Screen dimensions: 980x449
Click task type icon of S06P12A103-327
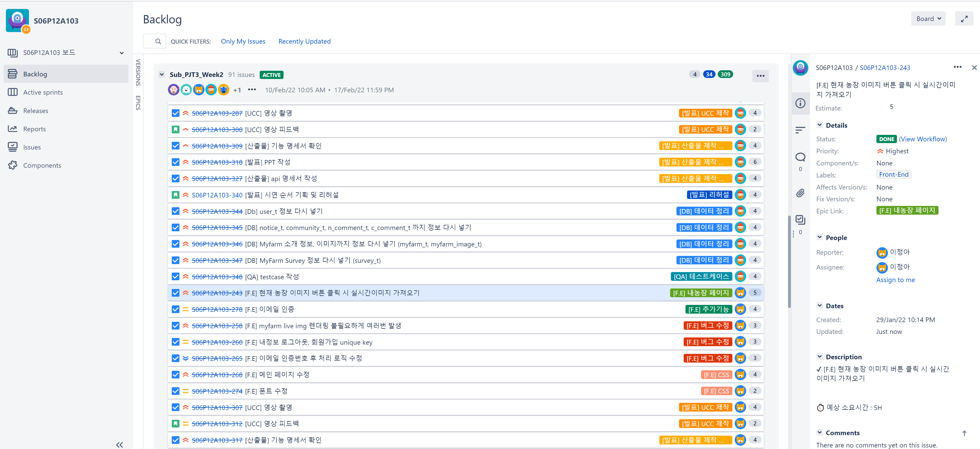click(175, 178)
